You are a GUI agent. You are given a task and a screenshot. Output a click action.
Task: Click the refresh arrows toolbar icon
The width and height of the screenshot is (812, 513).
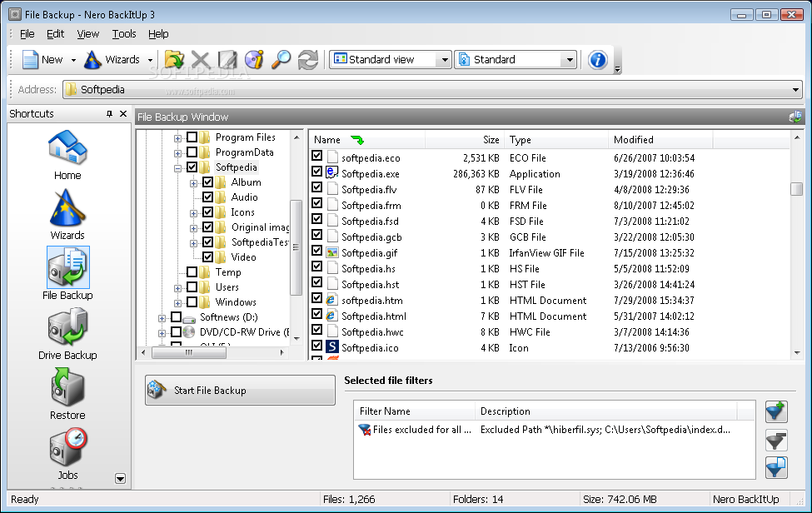[x=308, y=59]
